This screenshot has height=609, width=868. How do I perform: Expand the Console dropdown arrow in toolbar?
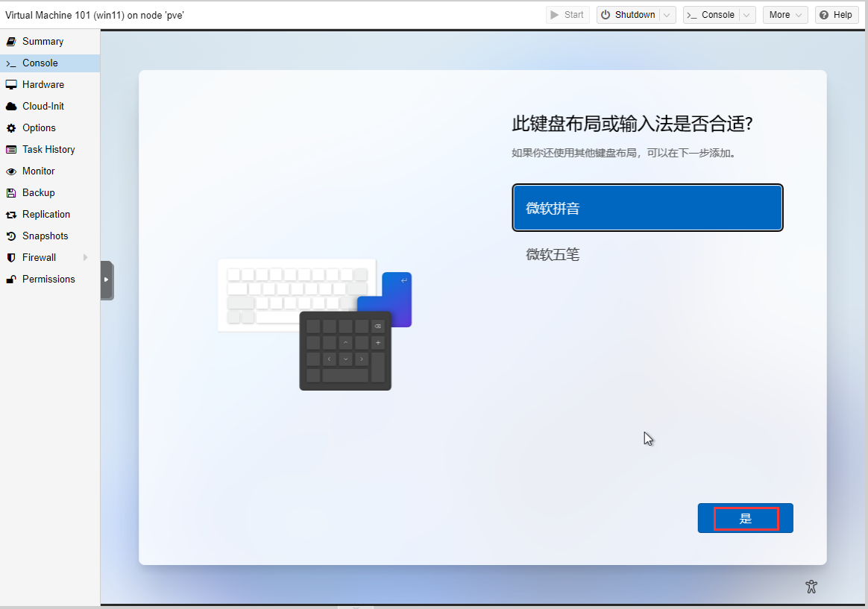(x=748, y=15)
